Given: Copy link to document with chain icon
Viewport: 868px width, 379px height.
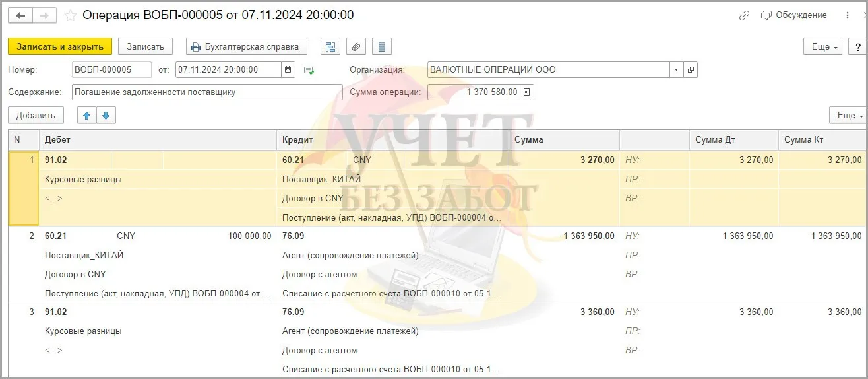Looking at the screenshot, I should click(x=745, y=15).
